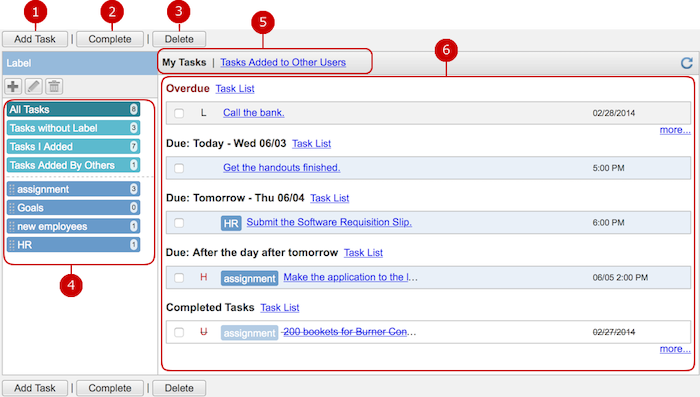Click the top Delete button

coord(179,39)
